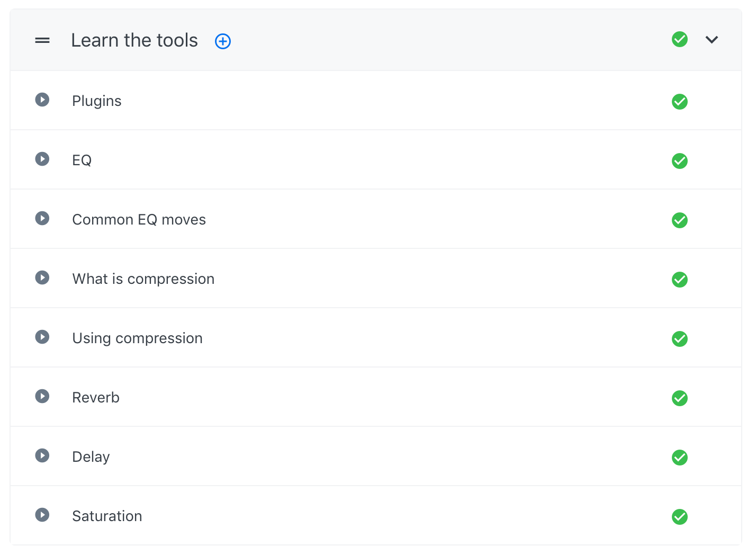This screenshot has width=756, height=555.
Task: Add a lesson with the blue plus icon
Action: pyautogui.click(x=223, y=41)
